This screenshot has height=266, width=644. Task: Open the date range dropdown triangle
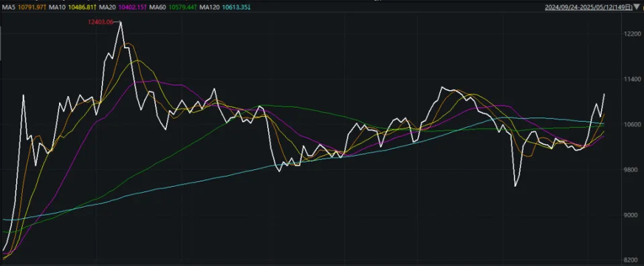tap(637, 7)
